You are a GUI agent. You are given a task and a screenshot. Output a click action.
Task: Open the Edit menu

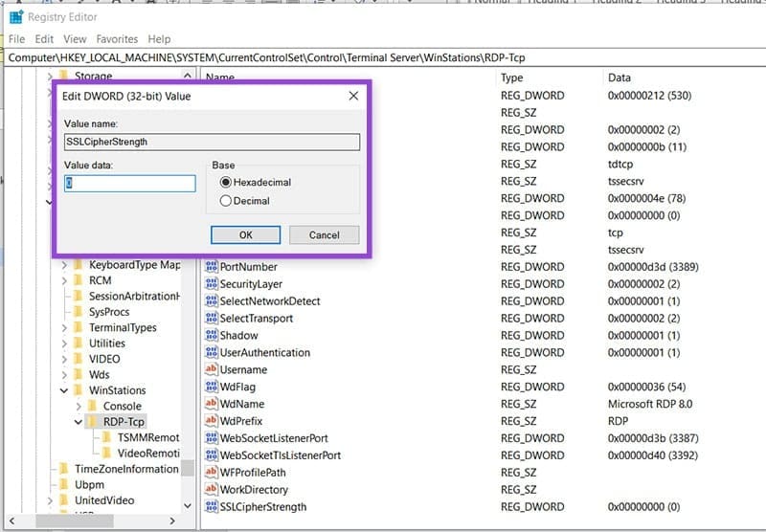pyautogui.click(x=44, y=39)
